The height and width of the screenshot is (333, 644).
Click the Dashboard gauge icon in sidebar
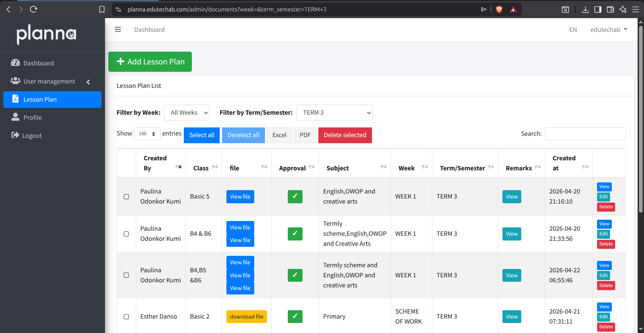click(15, 63)
